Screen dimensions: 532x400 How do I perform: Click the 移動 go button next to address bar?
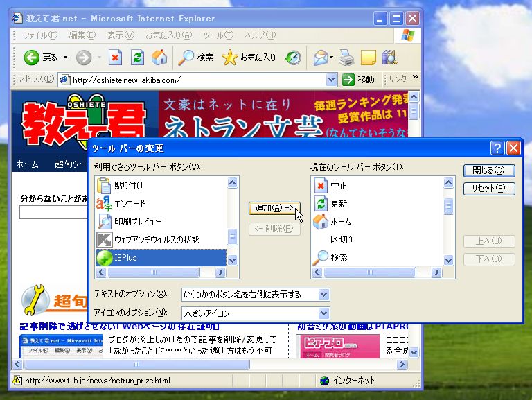(x=358, y=80)
